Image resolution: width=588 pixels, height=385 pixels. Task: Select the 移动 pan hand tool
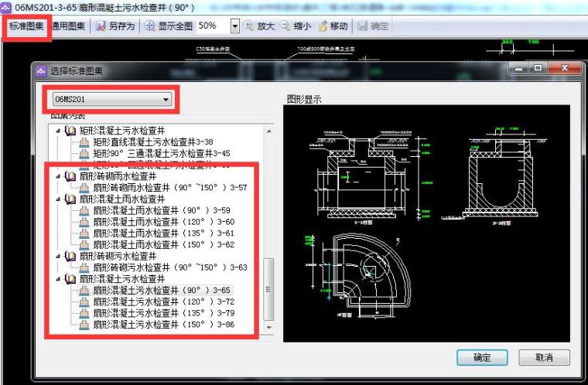[x=323, y=26]
